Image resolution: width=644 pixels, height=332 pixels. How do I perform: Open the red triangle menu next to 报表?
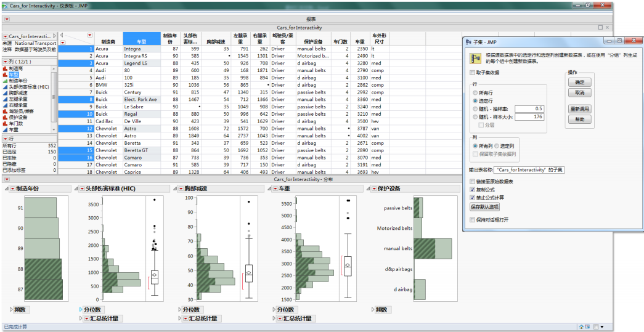click(7, 19)
